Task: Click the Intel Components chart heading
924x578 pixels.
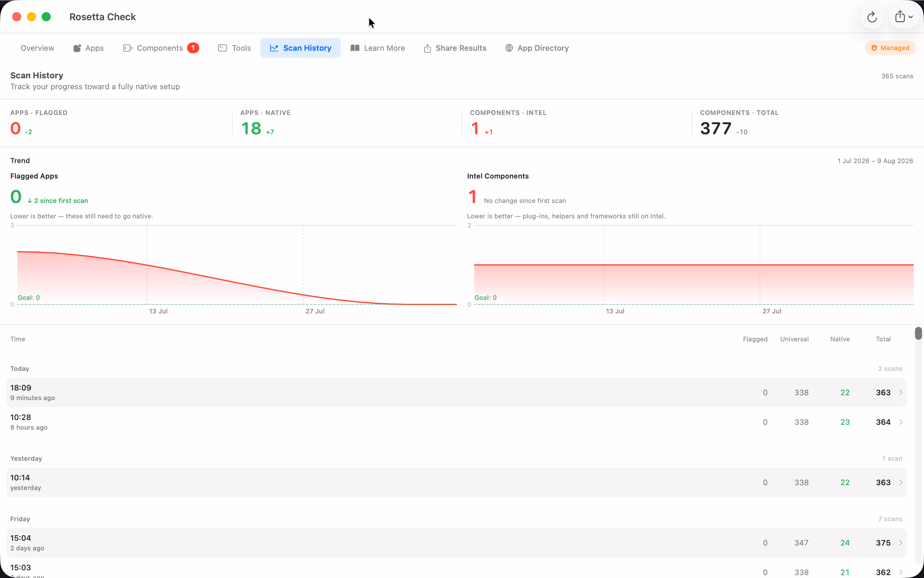Action: point(498,176)
